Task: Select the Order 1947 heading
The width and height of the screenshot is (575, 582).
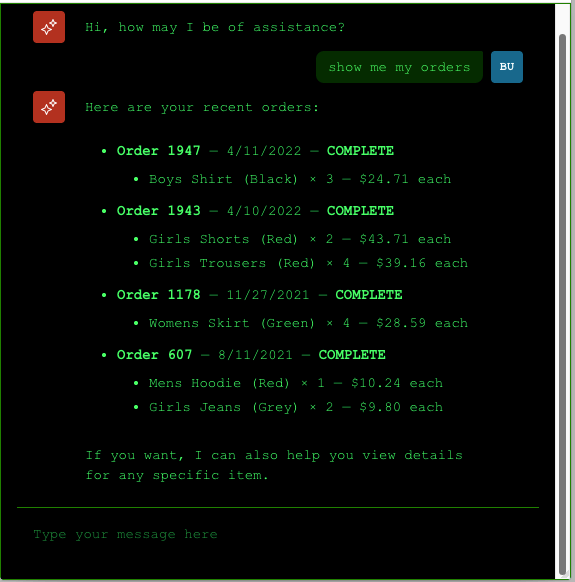Action: 159,151
